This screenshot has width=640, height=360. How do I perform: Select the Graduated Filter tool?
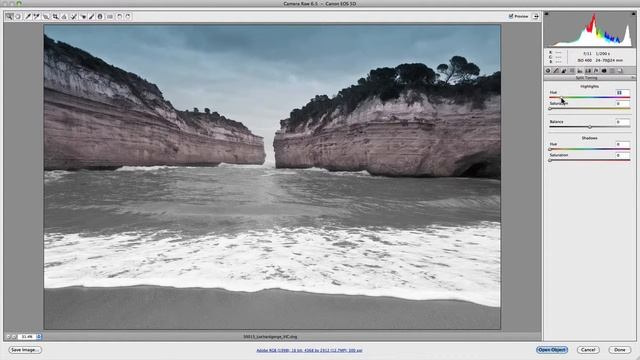point(100,17)
